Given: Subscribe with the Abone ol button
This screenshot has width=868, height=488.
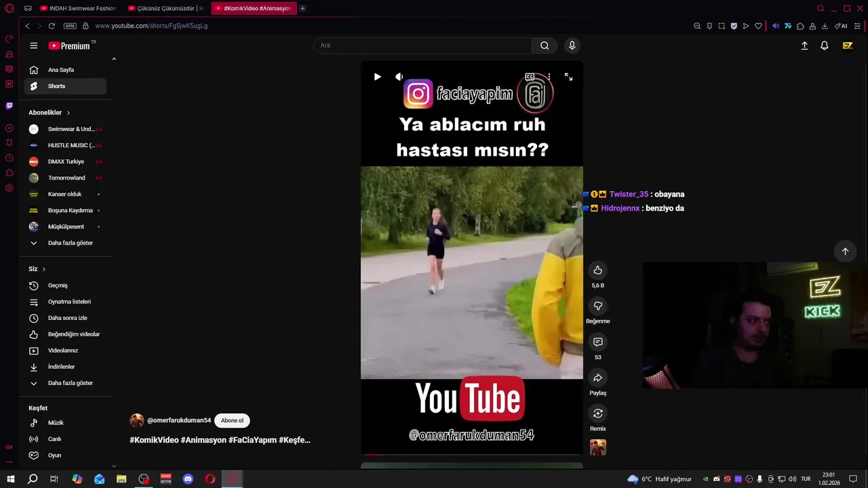Looking at the screenshot, I should 232,420.
